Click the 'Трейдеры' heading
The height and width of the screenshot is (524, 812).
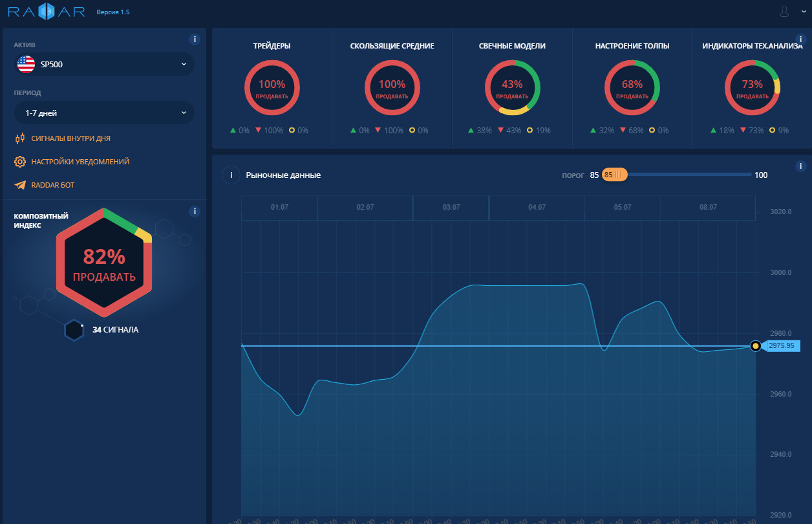272,46
